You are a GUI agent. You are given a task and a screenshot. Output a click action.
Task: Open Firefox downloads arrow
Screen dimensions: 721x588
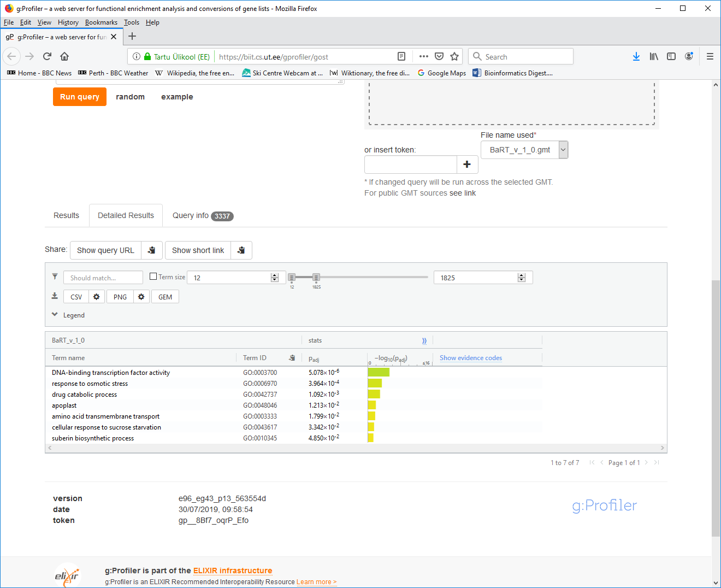tap(636, 56)
